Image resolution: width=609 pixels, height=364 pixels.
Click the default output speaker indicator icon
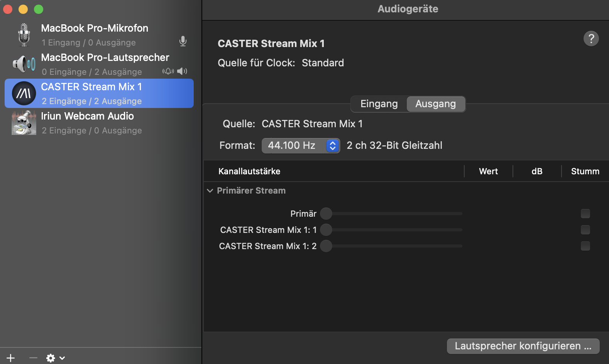click(x=182, y=71)
